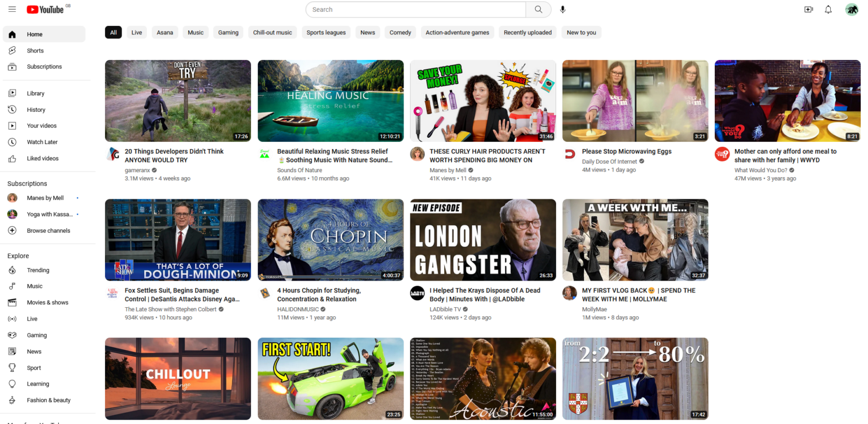This screenshot has height=424, width=868.
Task: Open Watch Later in the sidebar
Action: click(42, 142)
